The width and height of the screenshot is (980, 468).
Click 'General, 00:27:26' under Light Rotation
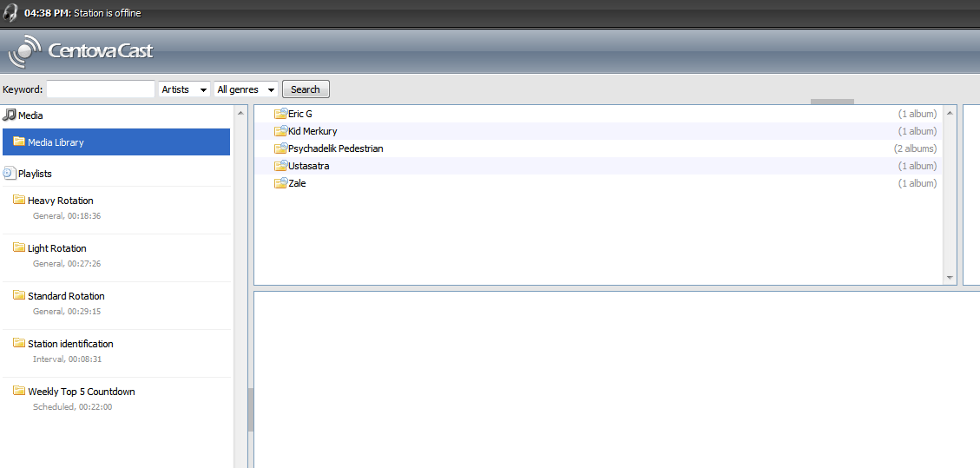pos(67,264)
